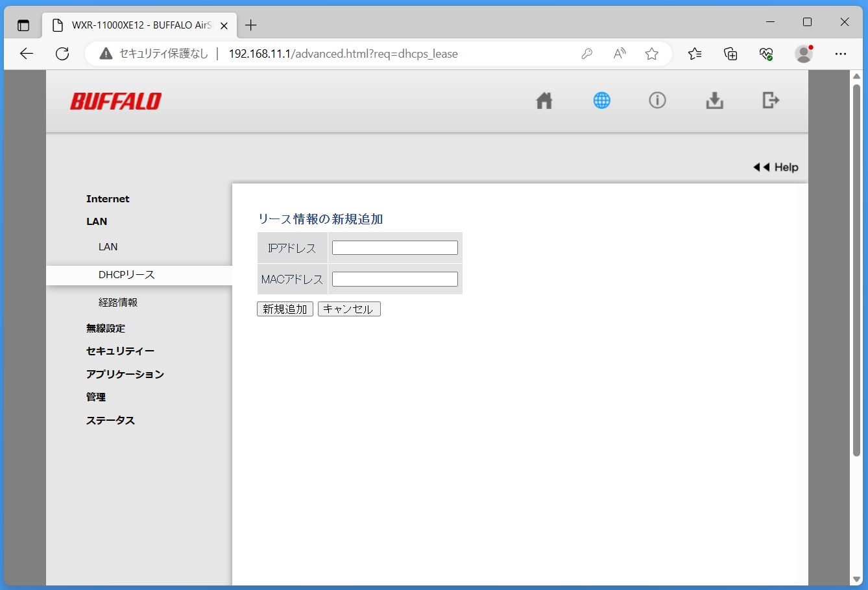868x590 pixels.
Task: Open the Internet menu section
Action: 108,199
